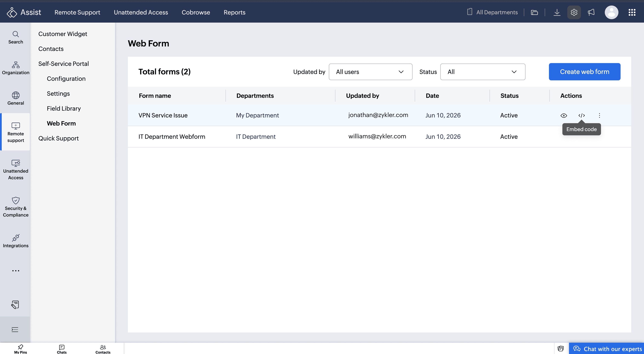
Task: Click the Assist logo icon
Action: (x=12, y=12)
